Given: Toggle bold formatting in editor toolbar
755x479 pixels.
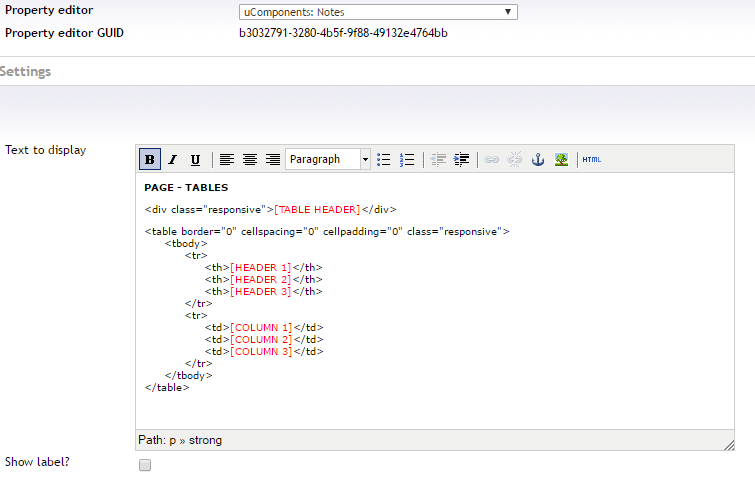Looking at the screenshot, I should pos(149,160).
